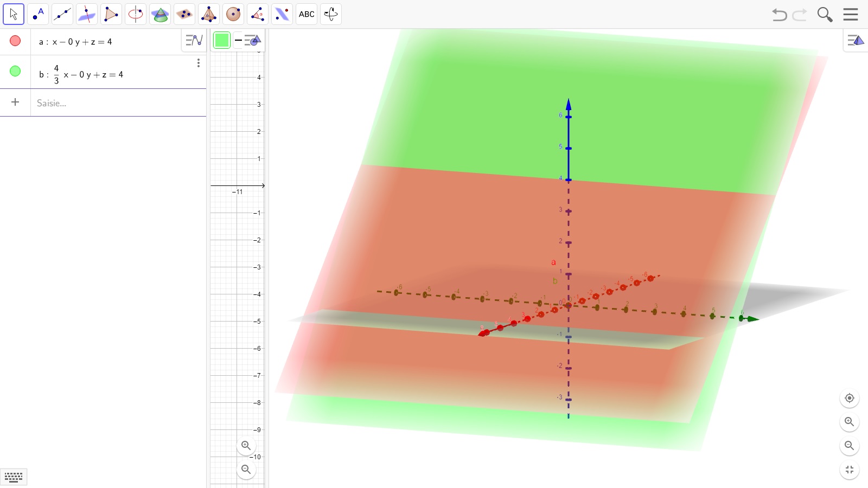Open the main hamburger menu
This screenshot has height=488, width=868.
(x=851, y=14)
